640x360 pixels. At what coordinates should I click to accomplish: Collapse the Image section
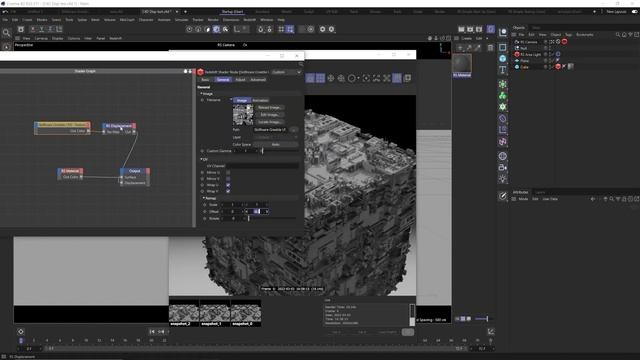[x=201, y=94]
